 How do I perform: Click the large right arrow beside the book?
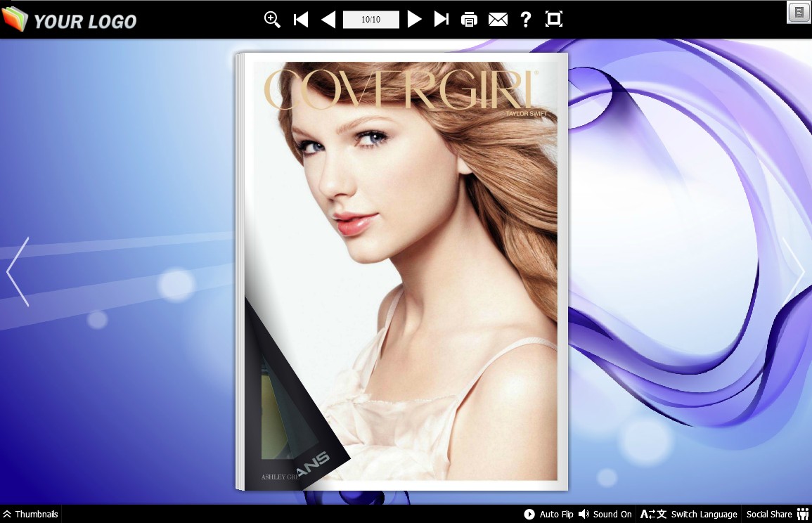pyautogui.click(x=793, y=271)
